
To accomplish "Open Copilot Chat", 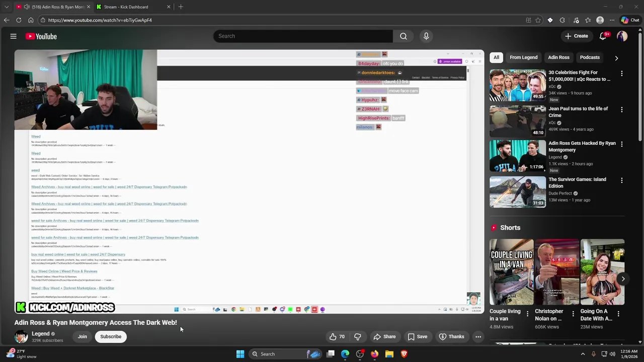I will click(x=630, y=20).
